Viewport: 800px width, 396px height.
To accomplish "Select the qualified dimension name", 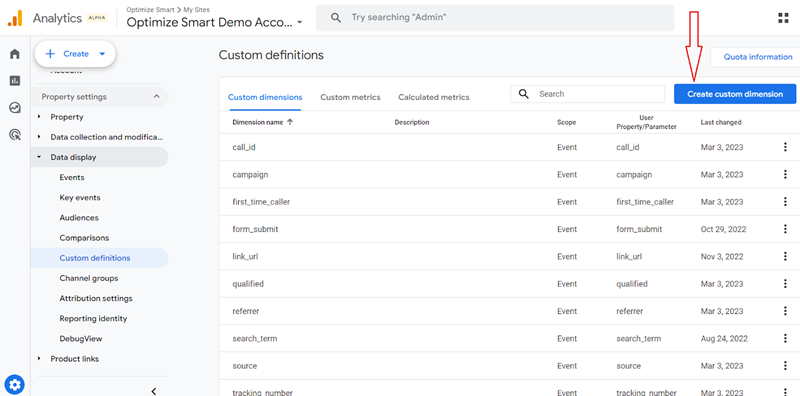I will [x=248, y=284].
